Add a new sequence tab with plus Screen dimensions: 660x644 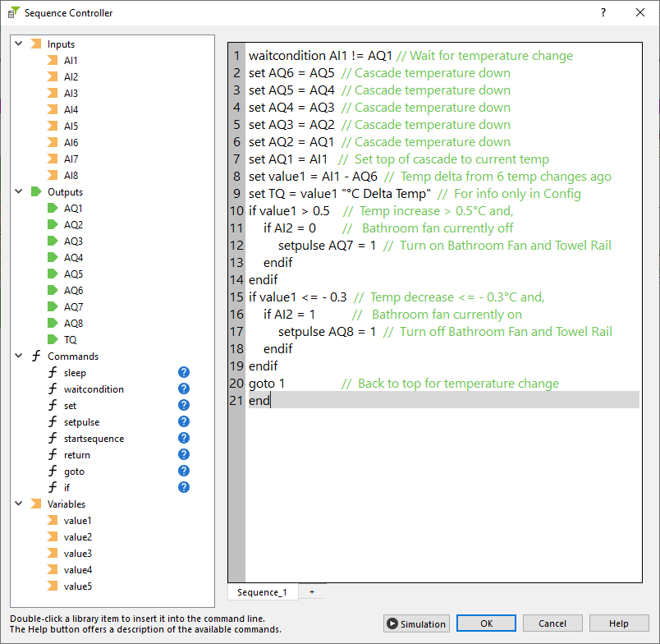311,592
